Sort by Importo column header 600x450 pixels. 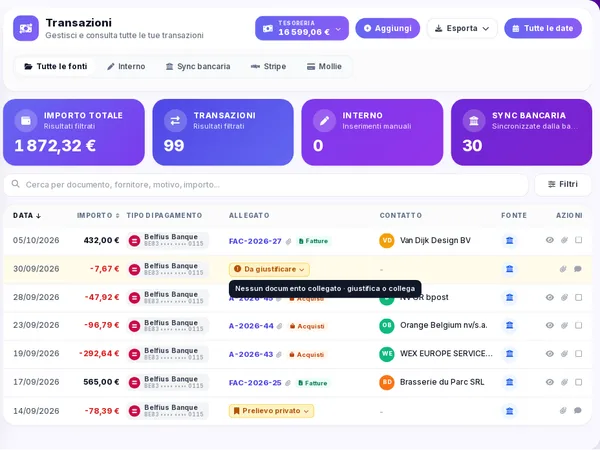tap(98, 215)
